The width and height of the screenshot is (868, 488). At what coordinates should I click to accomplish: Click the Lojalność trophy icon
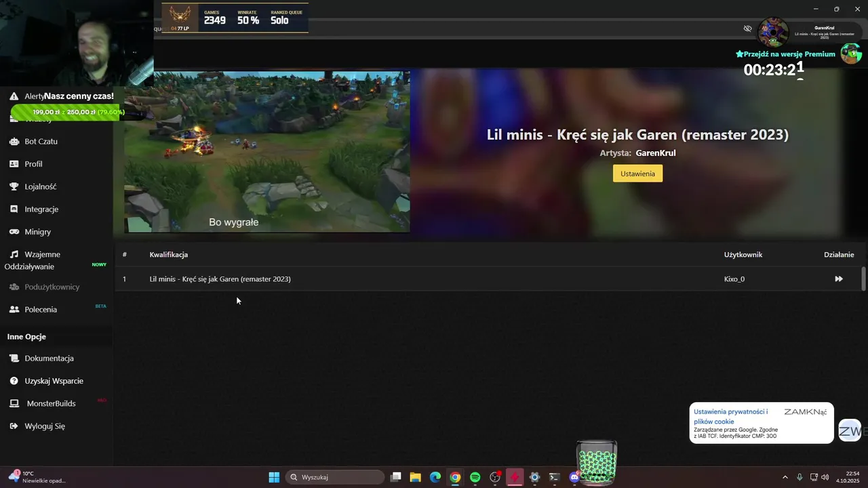click(14, 186)
